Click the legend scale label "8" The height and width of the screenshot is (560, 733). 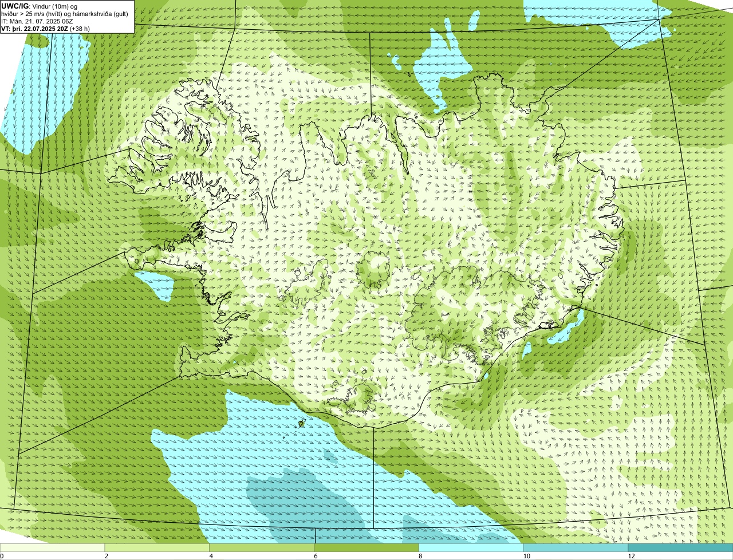point(420,556)
